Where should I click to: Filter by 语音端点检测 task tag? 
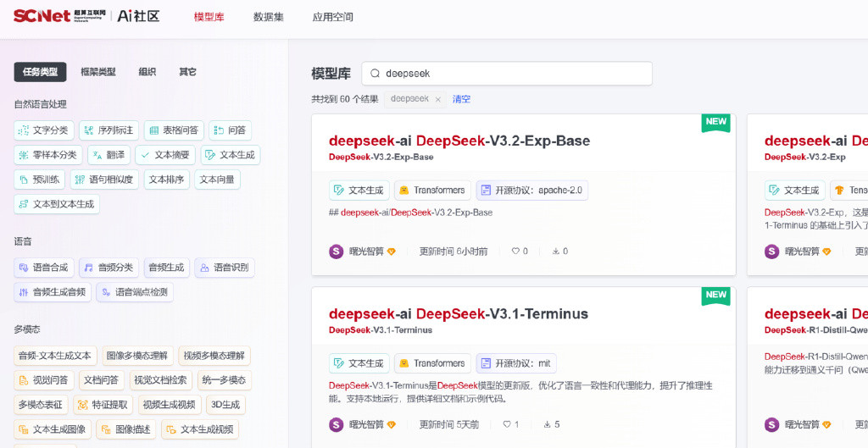(x=135, y=292)
